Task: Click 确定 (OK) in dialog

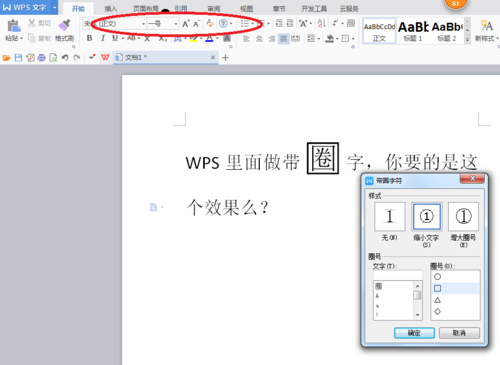Action: pyautogui.click(x=414, y=333)
